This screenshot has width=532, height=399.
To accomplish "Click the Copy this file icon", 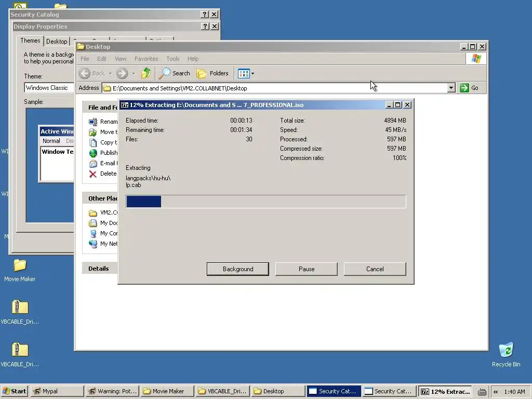I will pos(93,142).
